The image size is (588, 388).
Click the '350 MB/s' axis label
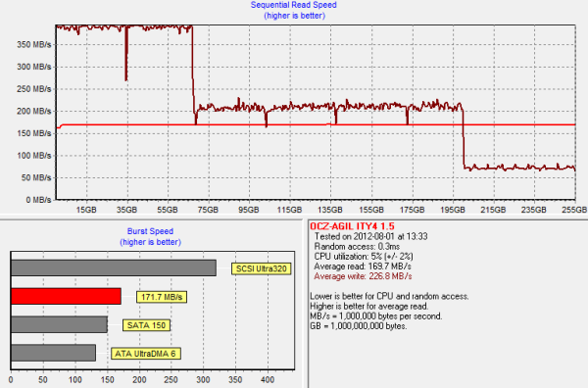click(x=34, y=45)
